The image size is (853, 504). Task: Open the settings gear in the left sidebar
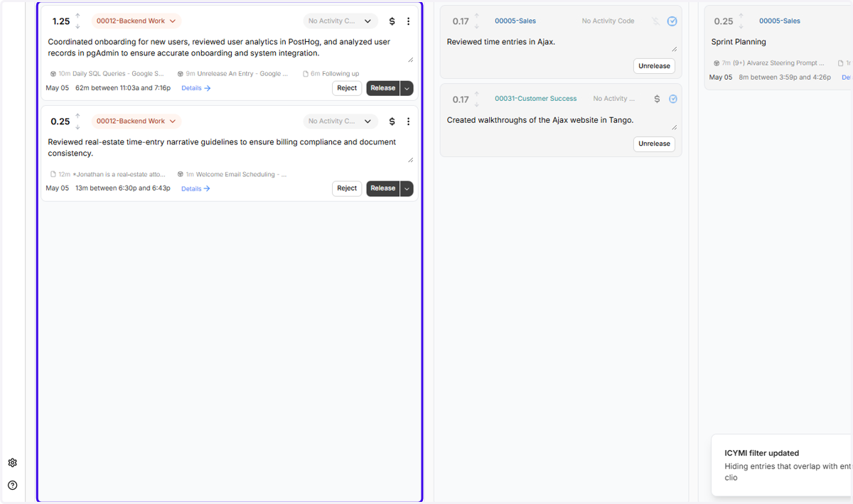pyautogui.click(x=12, y=463)
